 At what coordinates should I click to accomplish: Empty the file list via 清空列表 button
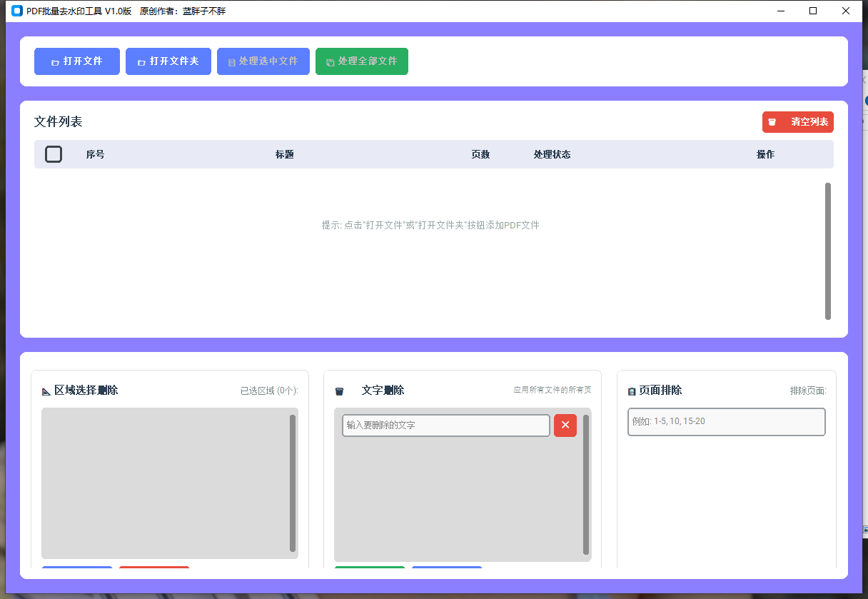click(x=797, y=122)
